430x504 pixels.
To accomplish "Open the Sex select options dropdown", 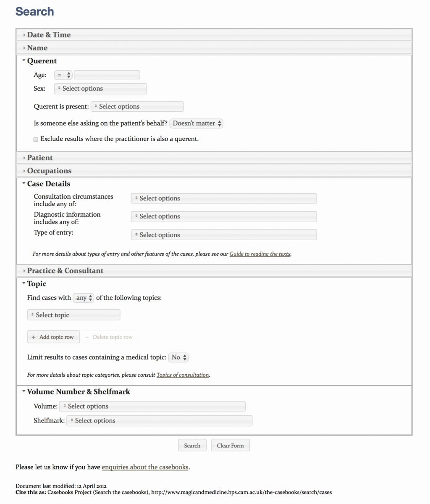I will click(x=100, y=89).
